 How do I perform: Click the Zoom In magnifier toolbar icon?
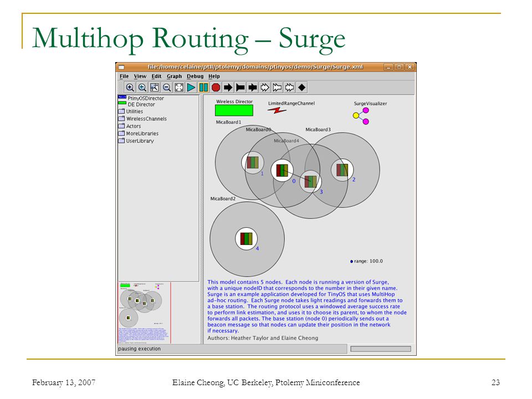[130, 88]
